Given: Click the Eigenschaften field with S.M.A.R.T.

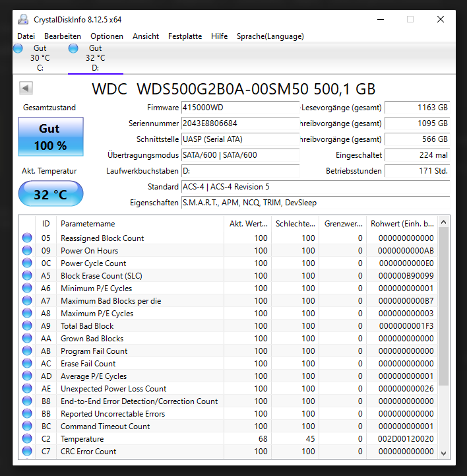Looking at the screenshot, I should (315, 203).
